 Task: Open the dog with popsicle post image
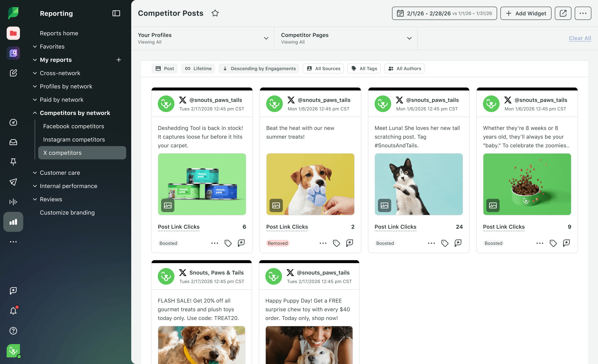tap(310, 184)
